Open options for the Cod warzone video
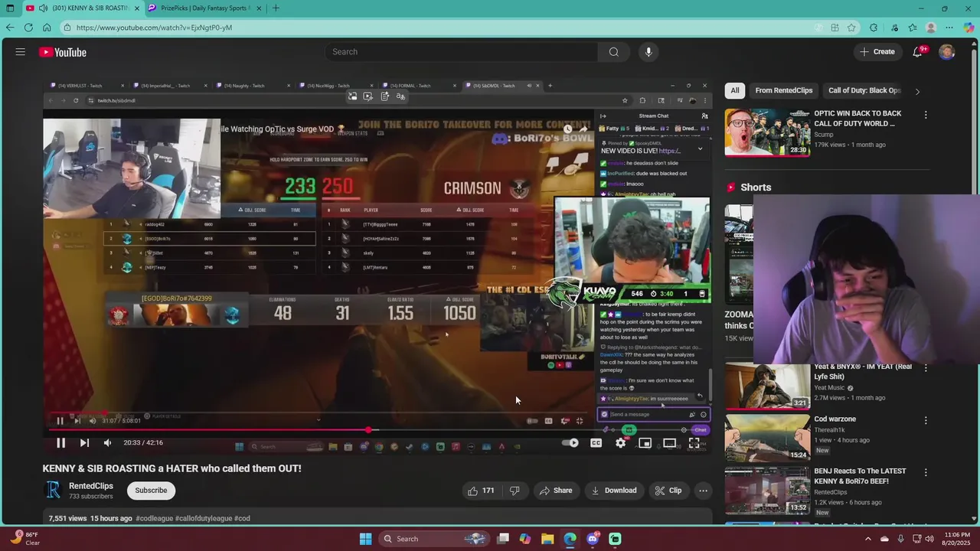980x551 pixels. [926, 420]
